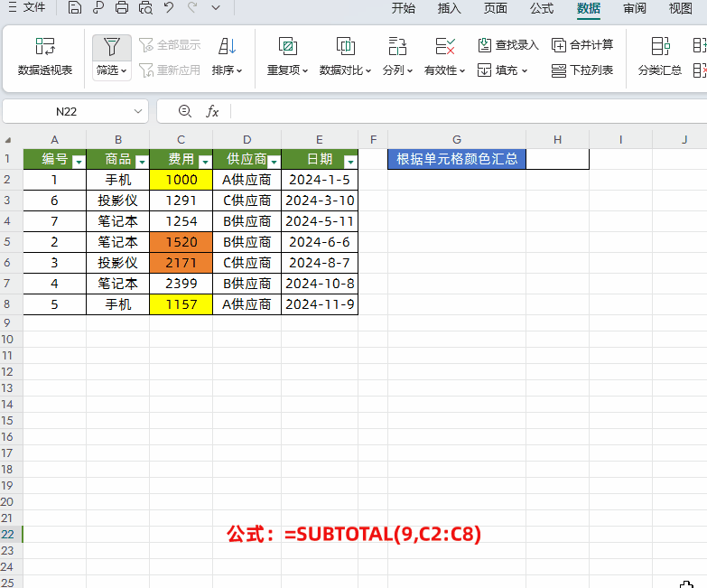Screen dimensions: 707x588
Task: Select yellow cell with 1157
Action: pyautogui.click(x=181, y=304)
